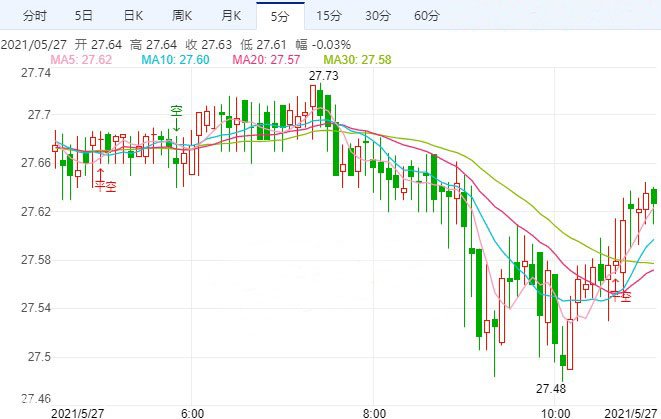Screen dimensions: 661x419
Task: Switch to the 15分 interval tab
Action: click(328, 16)
